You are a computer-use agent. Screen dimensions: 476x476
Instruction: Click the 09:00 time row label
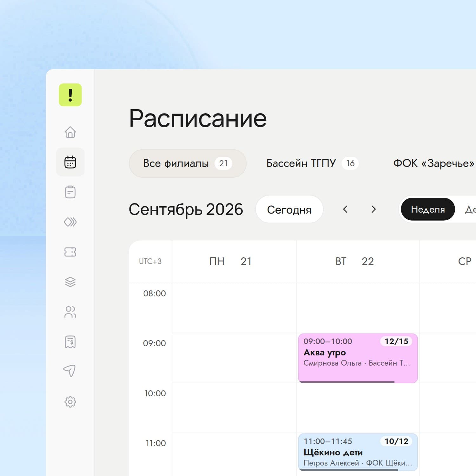154,343
